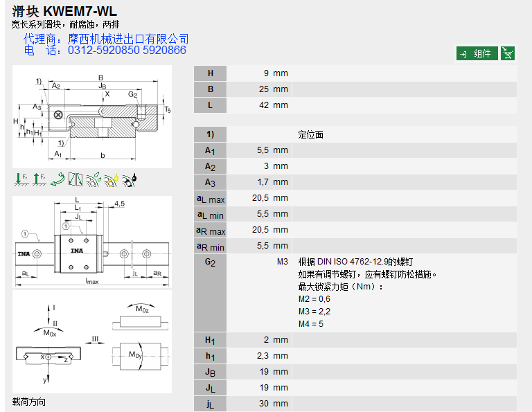Image resolution: width=532 pixels, height=412 pixels.
Task: Click the upward radial load Fr icon
Action: 39,179
